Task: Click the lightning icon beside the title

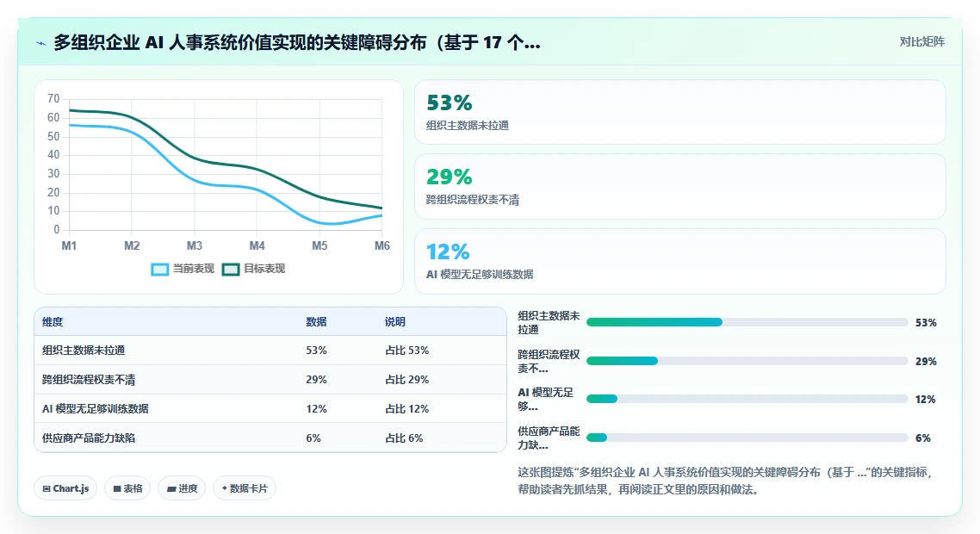Action: [x=40, y=43]
